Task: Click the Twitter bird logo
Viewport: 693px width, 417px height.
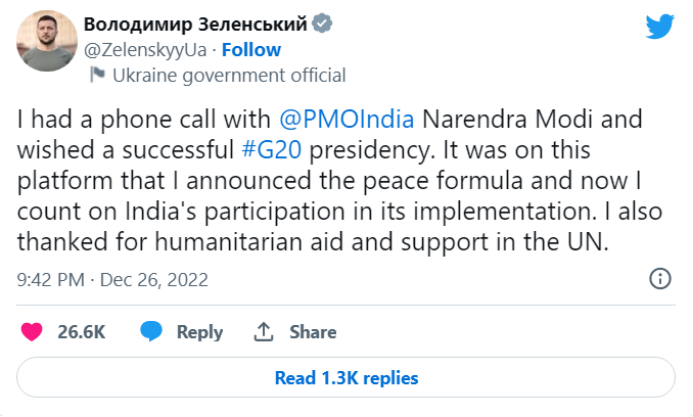Action: click(x=659, y=27)
